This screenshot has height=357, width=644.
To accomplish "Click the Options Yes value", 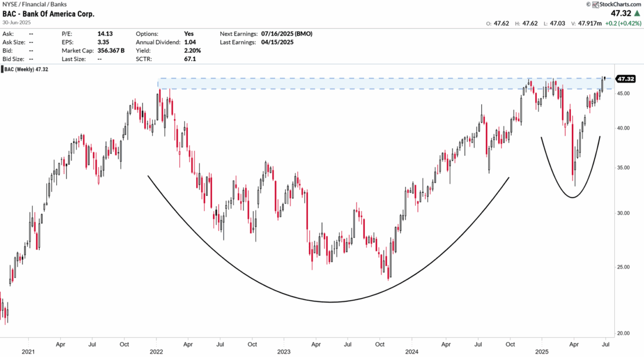I will 189,34.
